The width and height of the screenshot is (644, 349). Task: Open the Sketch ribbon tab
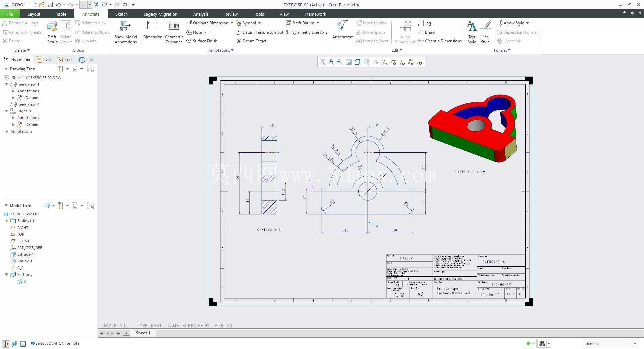click(x=121, y=14)
